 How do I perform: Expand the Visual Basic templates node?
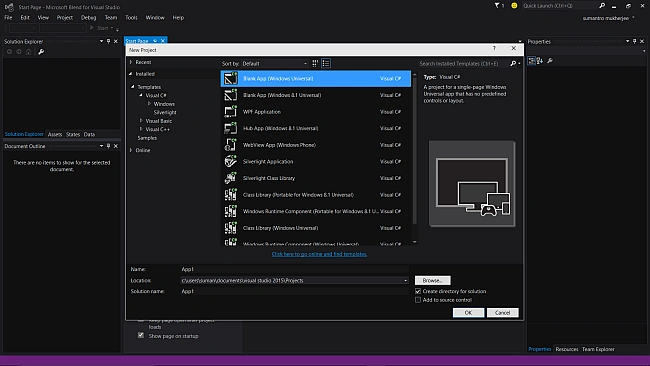[x=141, y=121]
